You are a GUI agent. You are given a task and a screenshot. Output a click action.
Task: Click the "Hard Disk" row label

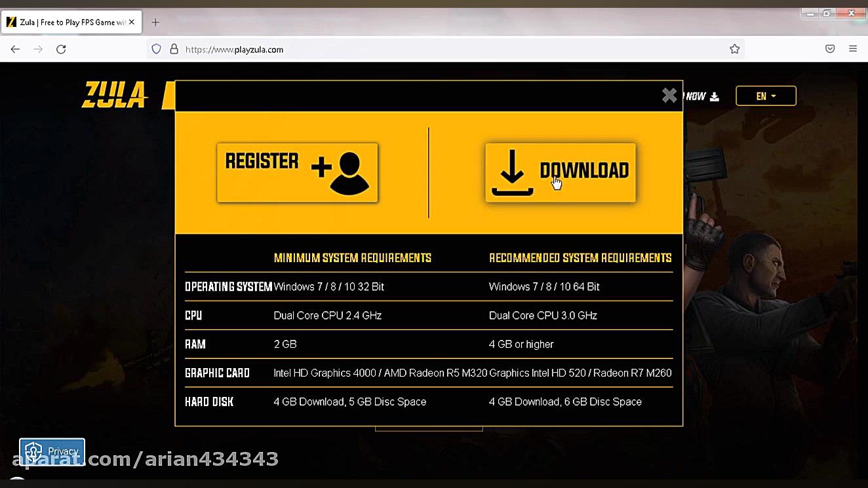click(209, 402)
